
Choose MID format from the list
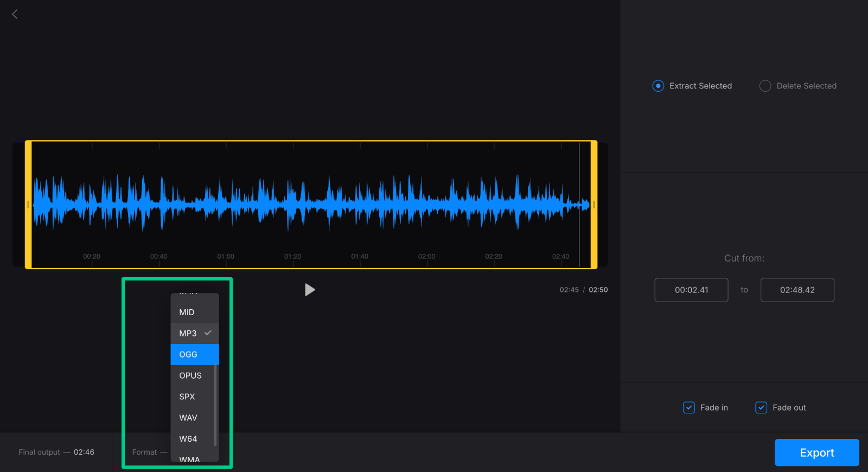[x=195, y=312]
